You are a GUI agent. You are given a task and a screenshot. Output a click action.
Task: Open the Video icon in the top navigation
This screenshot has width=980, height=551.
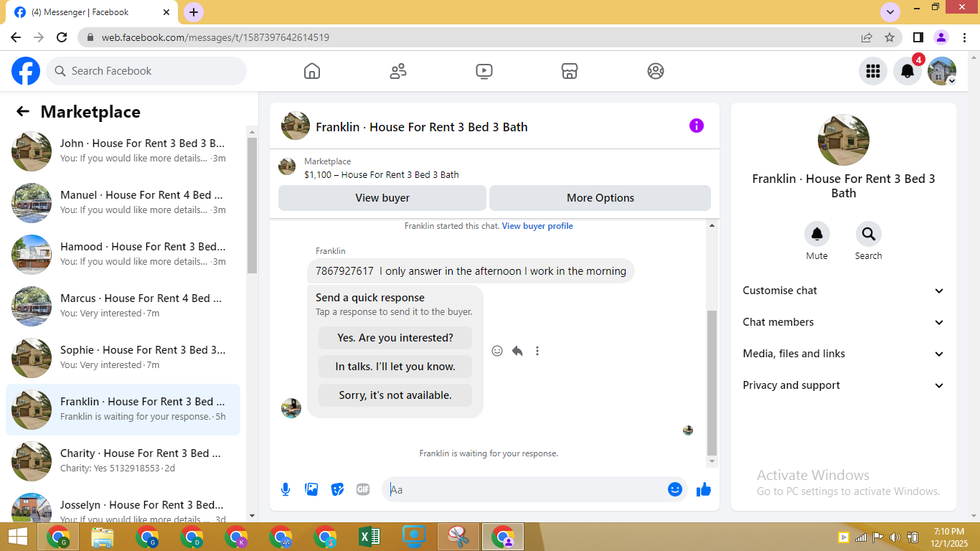[x=484, y=71]
